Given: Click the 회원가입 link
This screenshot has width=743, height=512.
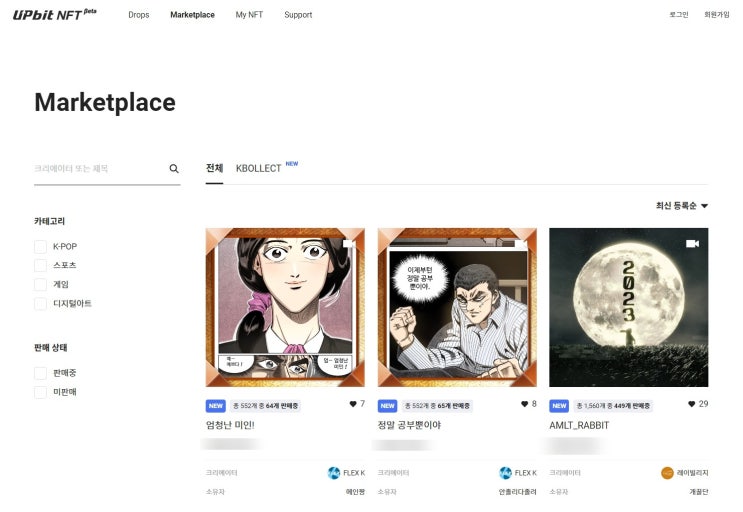Looking at the screenshot, I should pos(716,15).
